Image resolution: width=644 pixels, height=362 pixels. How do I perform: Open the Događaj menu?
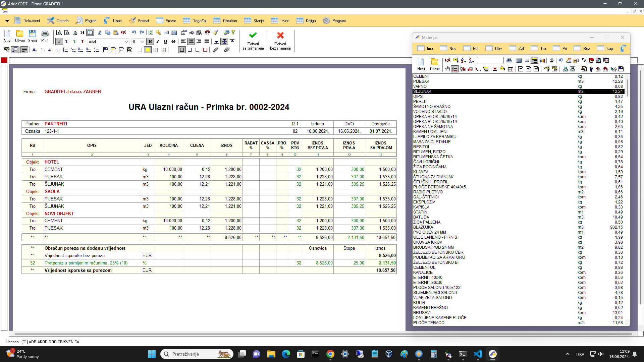195,21
